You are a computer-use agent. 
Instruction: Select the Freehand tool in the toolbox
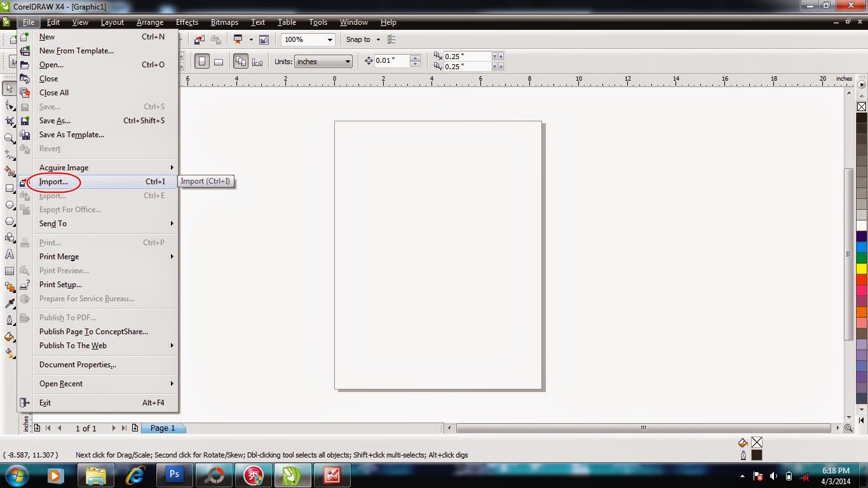(x=9, y=154)
